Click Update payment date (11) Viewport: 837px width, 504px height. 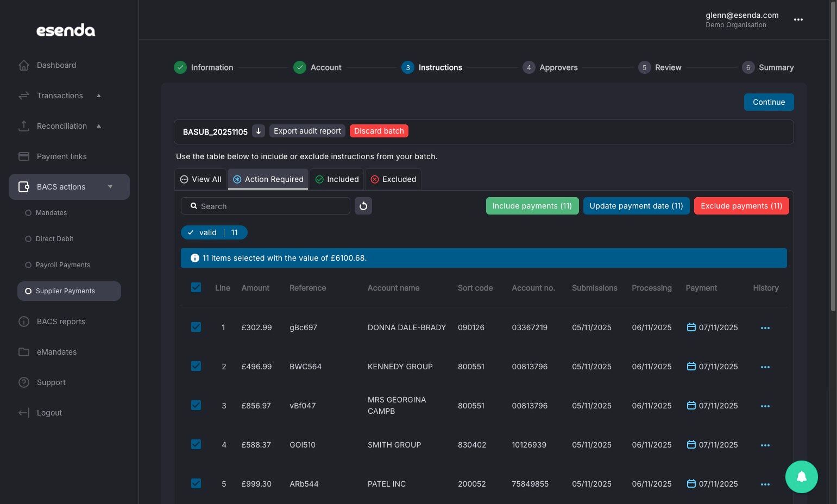coord(636,206)
